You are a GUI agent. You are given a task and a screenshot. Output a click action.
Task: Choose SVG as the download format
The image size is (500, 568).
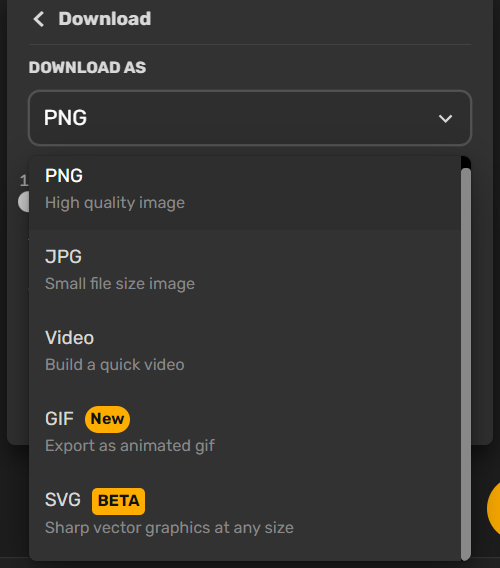(x=245, y=514)
